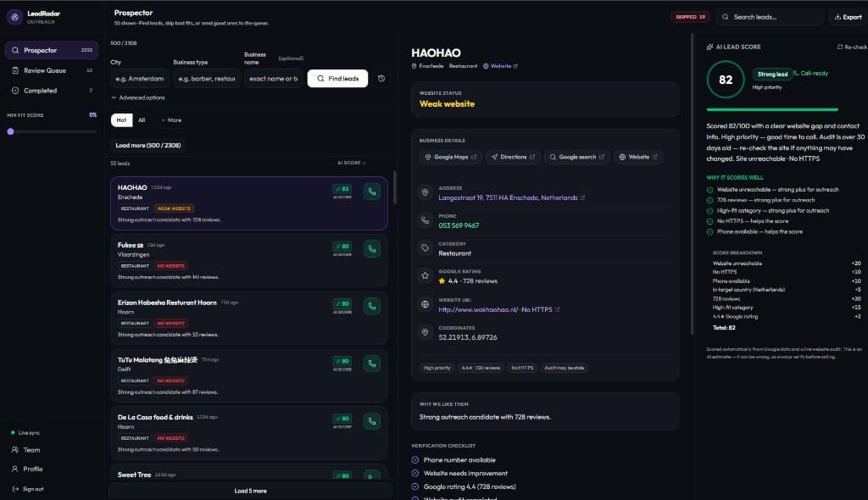The height and width of the screenshot is (500, 868).
Task: Open the AI SCORE sort dropdown
Action: pos(352,163)
